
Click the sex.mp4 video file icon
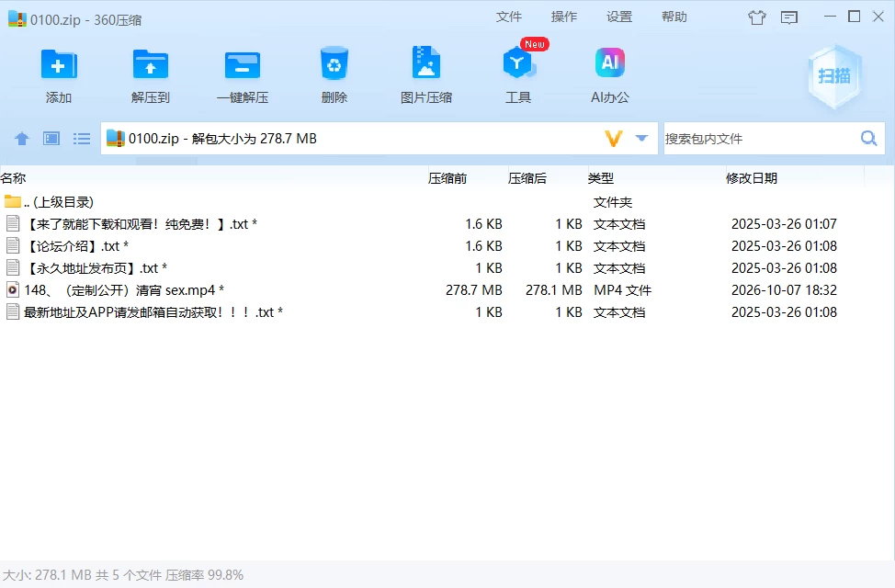point(13,290)
